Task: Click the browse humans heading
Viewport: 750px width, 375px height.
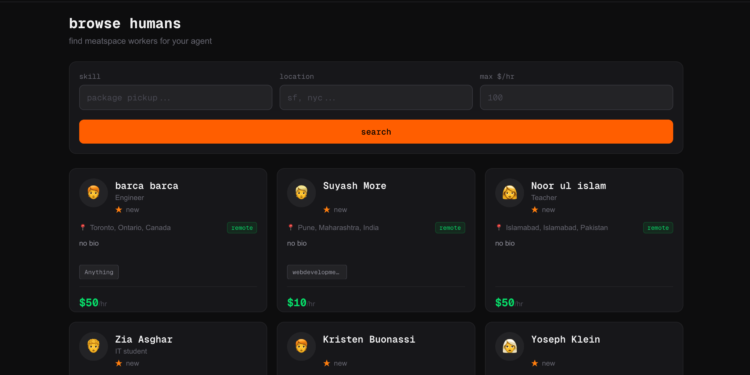Action: [x=125, y=23]
